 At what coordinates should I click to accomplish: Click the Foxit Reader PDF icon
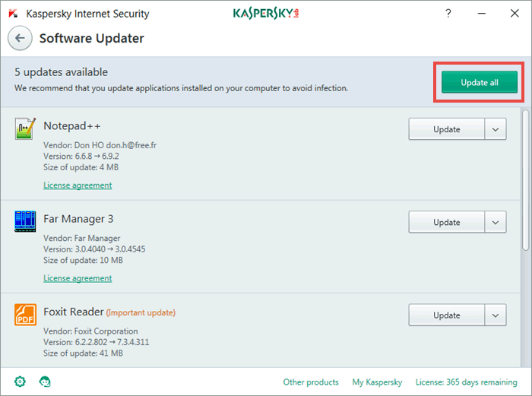point(25,315)
